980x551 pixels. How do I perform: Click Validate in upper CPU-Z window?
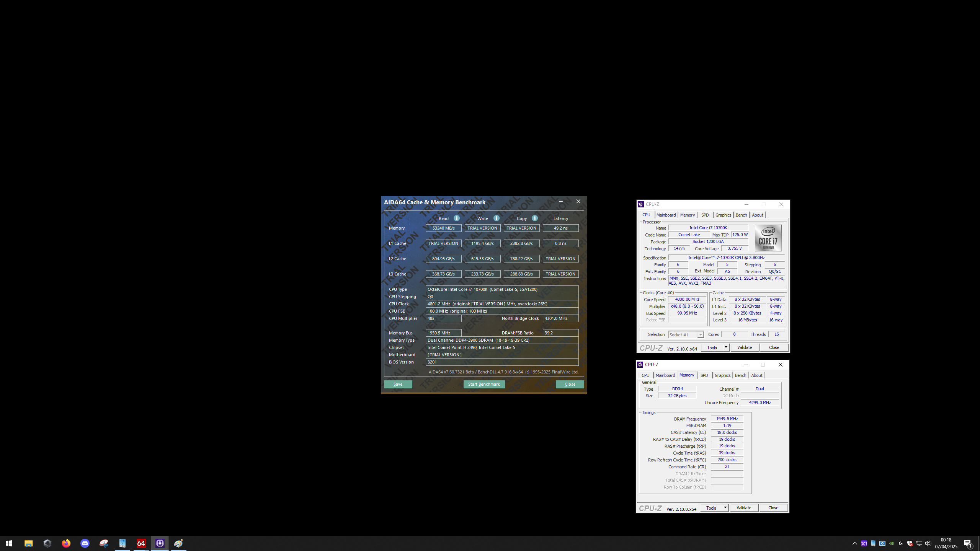(745, 347)
